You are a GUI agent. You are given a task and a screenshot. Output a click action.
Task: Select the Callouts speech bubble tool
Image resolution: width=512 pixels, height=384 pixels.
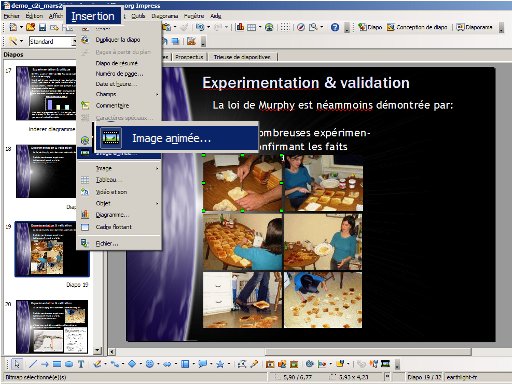pyautogui.click(x=202, y=364)
